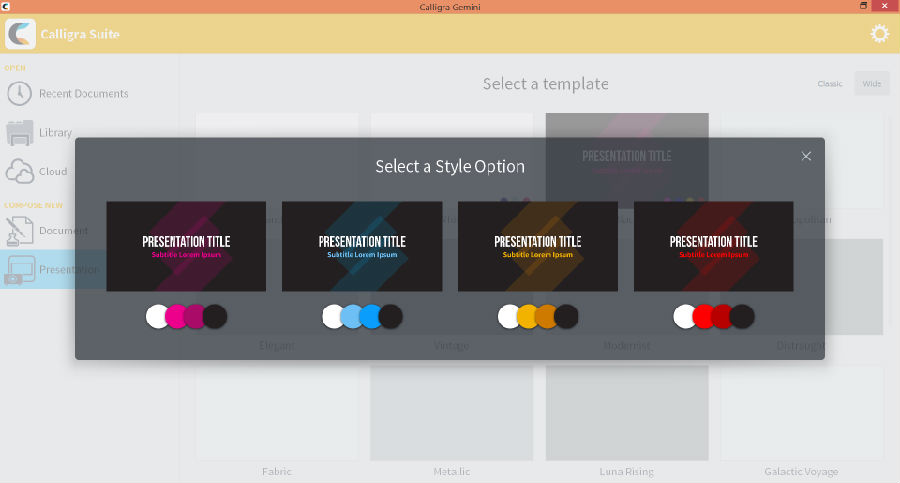The width and height of the screenshot is (900, 483).
Task: Click the Vintage template label
Action: click(451, 346)
